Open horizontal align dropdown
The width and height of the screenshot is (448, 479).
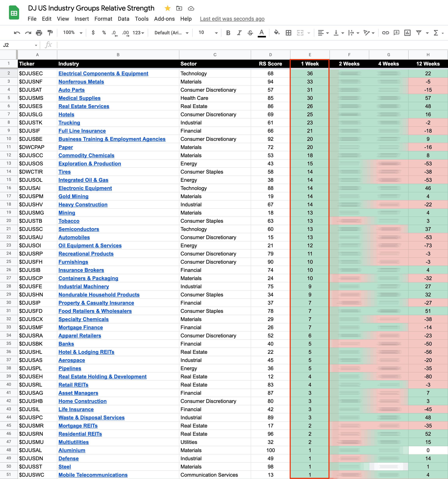coord(323,33)
